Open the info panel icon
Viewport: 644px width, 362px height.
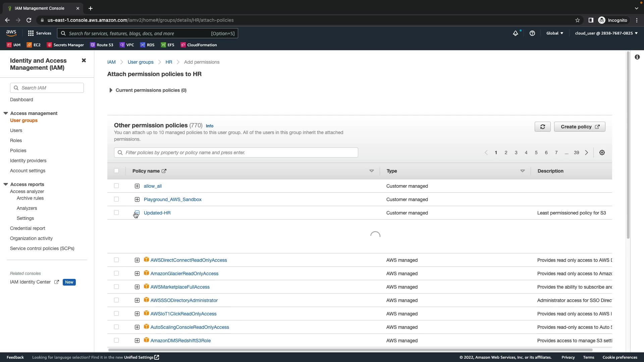(x=637, y=57)
